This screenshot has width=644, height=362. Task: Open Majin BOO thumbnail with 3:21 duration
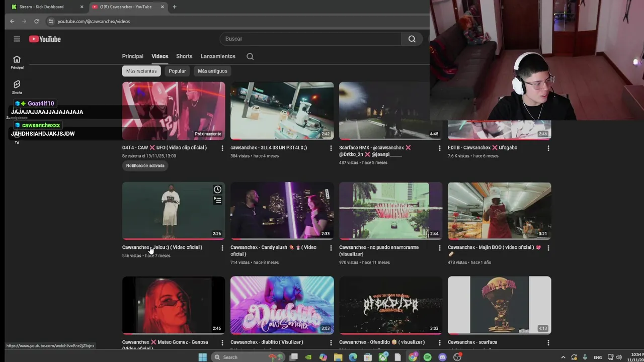499,211
